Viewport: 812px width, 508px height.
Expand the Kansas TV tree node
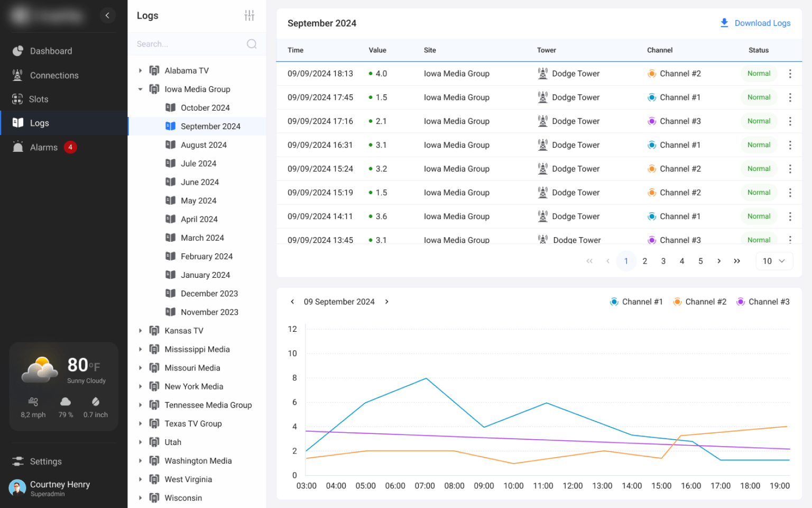click(x=140, y=331)
